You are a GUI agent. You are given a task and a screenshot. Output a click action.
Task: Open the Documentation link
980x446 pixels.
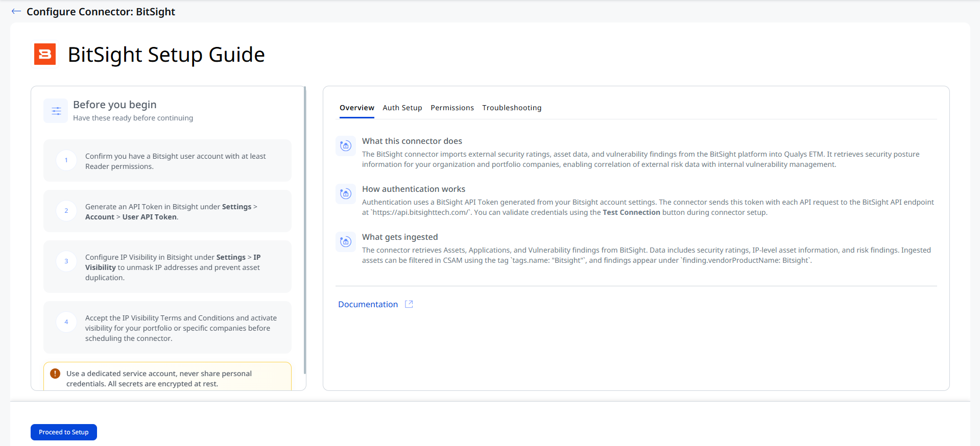click(x=368, y=304)
